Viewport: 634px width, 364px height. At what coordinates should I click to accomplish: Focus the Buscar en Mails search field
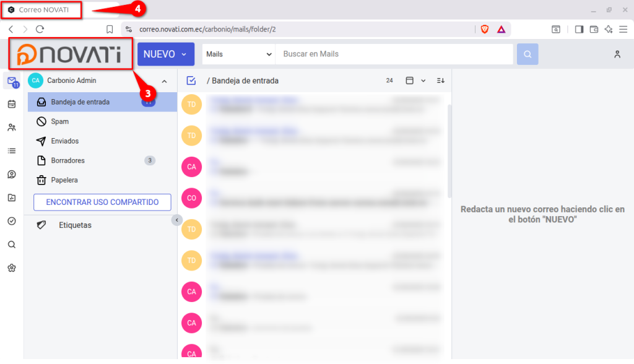[394, 54]
